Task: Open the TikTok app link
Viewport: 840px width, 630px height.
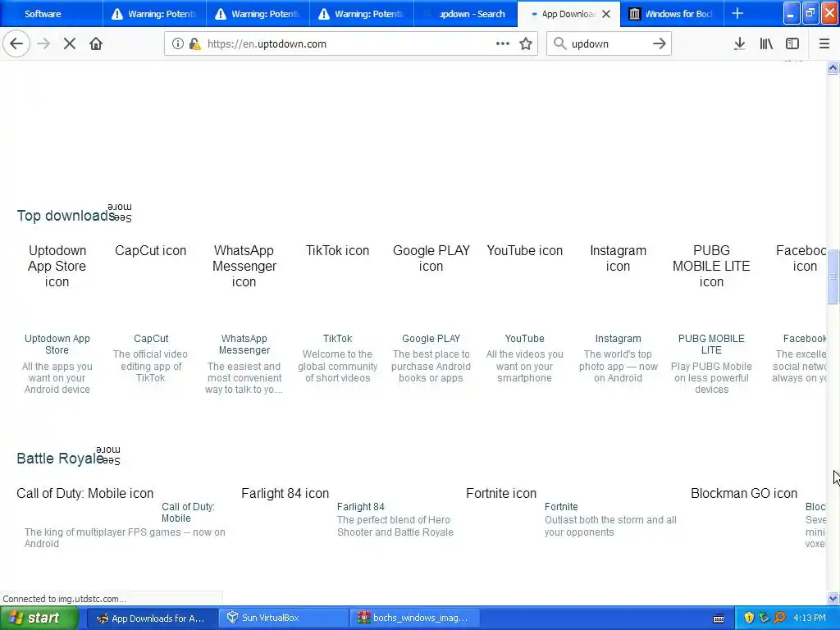Action: click(x=337, y=339)
